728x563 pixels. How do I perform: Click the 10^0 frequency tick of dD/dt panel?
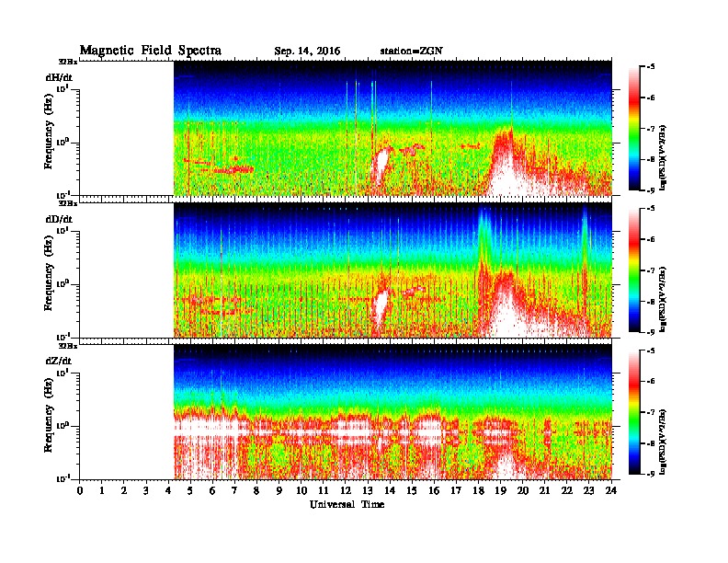pos(63,283)
